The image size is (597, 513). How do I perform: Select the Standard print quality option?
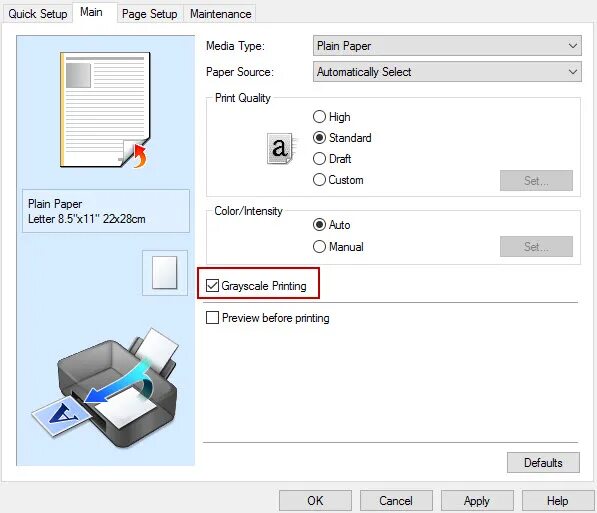tap(319, 137)
